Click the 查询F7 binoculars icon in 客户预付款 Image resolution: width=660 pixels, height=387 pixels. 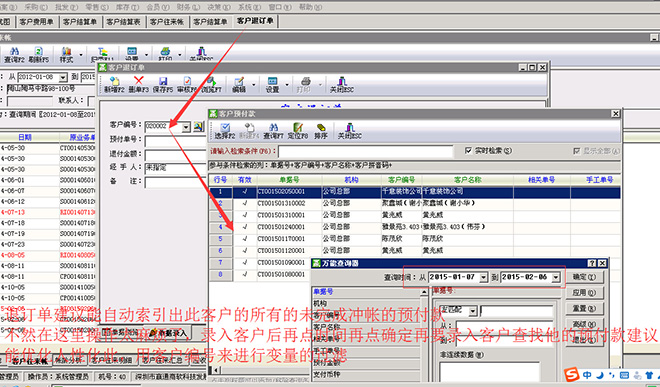click(273, 128)
